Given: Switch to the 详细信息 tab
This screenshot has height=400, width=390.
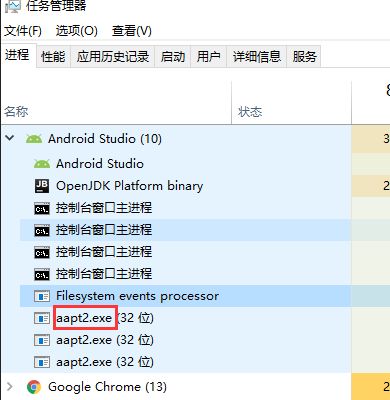Looking at the screenshot, I should (x=257, y=57).
